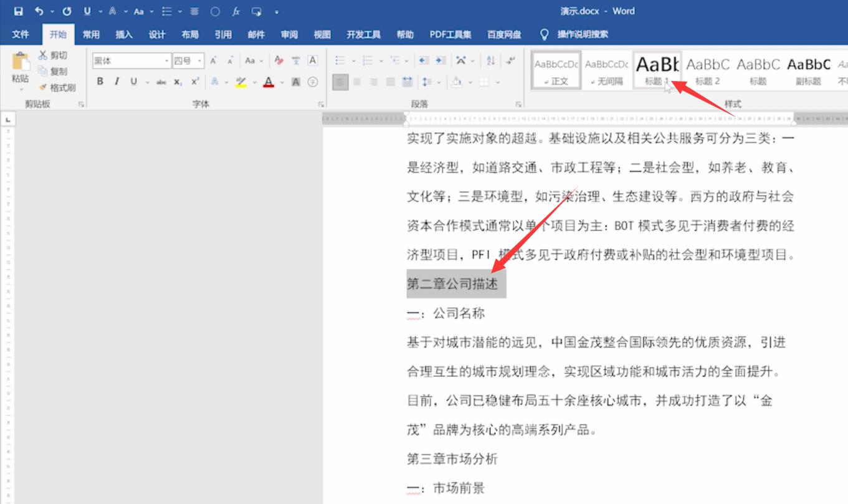The image size is (848, 504).
Task: Decrease font size with the shrink font icon
Action: tap(230, 61)
